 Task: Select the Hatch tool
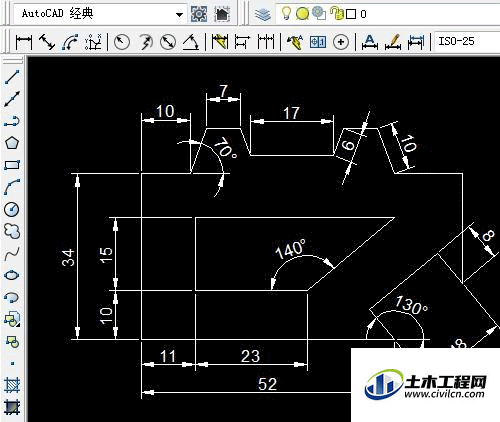[x=12, y=385]
